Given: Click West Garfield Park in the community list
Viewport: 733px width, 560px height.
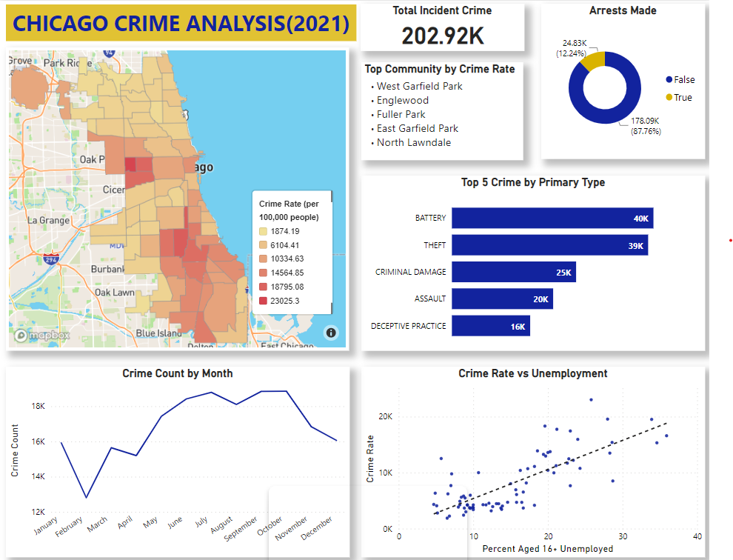Looking at the screenshot, I should click(418, 86).
